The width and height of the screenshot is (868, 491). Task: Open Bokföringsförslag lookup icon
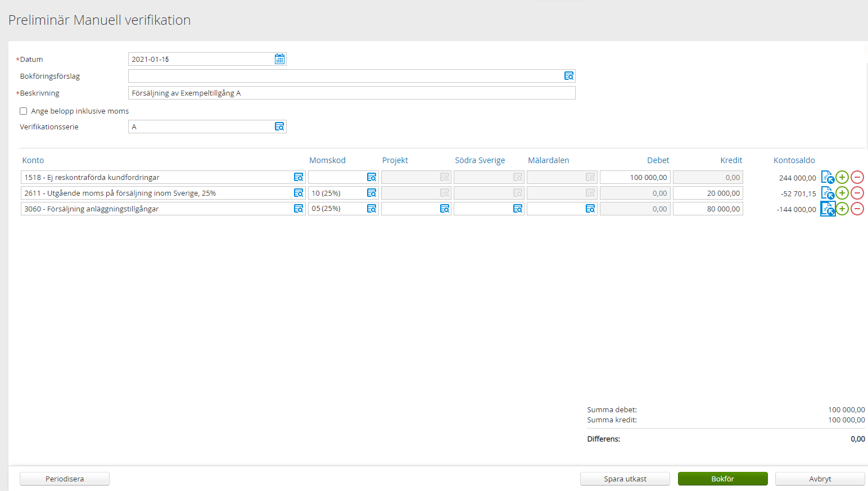tap(568, 76)
